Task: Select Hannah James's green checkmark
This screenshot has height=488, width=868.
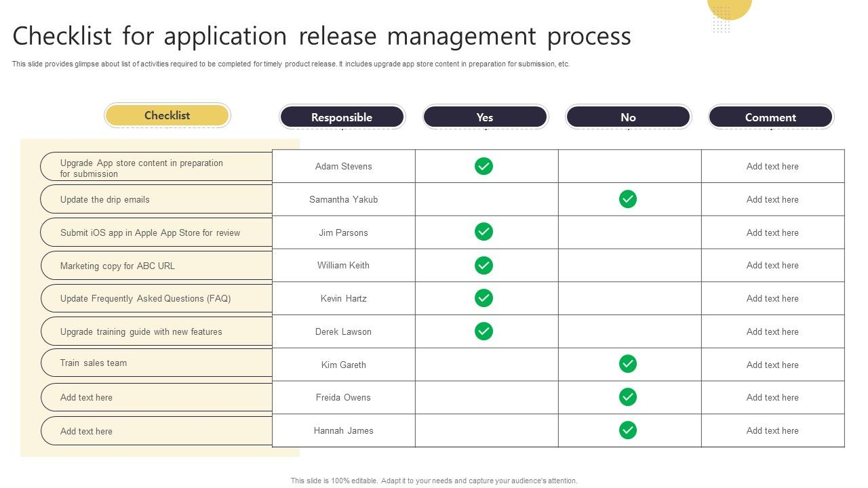Action: 627,430
